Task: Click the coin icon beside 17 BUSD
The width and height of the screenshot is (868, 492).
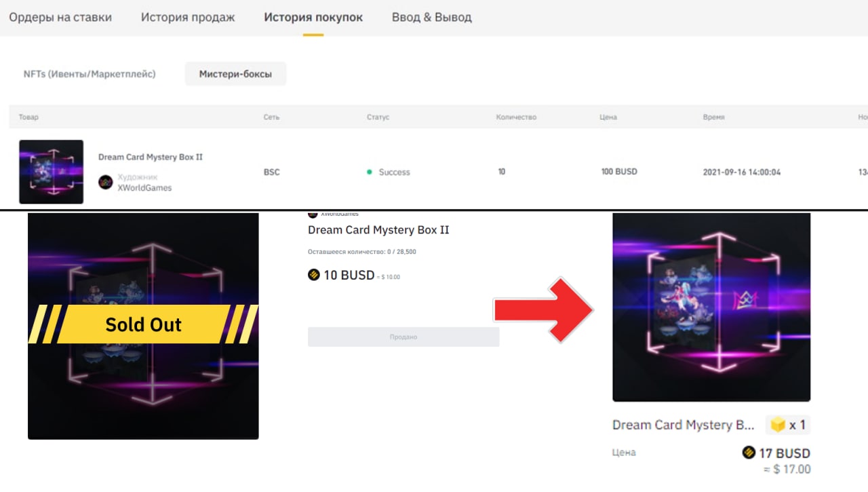Action: point(749,453)
